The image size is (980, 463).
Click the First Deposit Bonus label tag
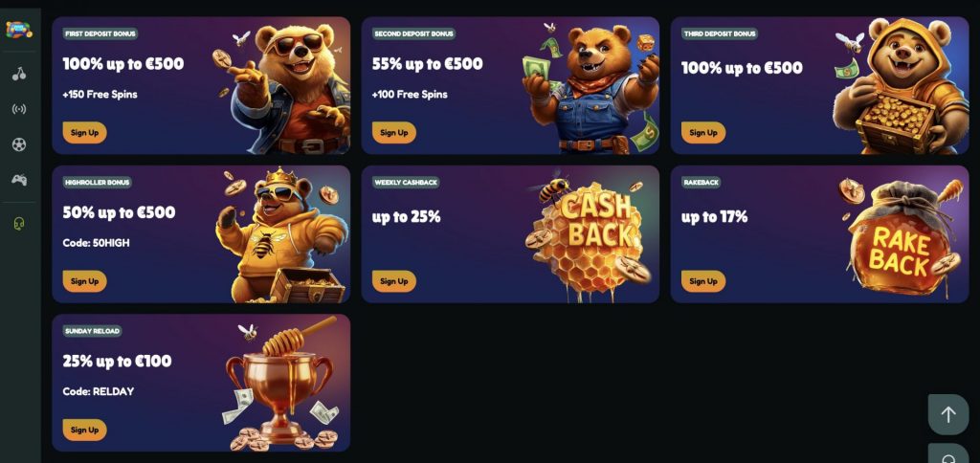click(100, 33)
